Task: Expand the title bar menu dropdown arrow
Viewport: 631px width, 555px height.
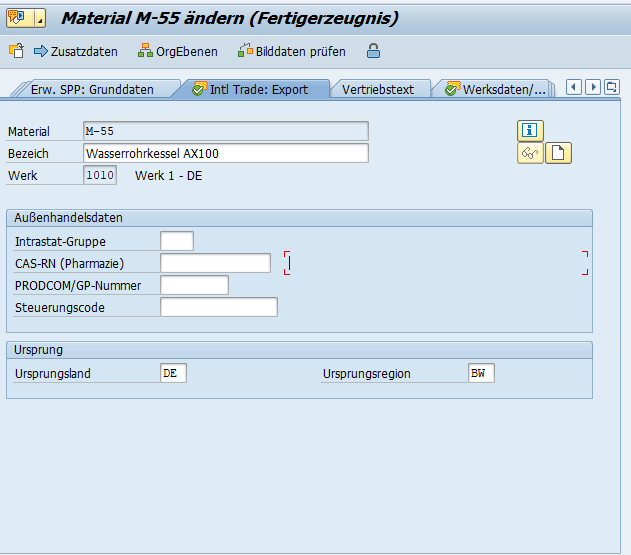Action: (x=40, y=18)
